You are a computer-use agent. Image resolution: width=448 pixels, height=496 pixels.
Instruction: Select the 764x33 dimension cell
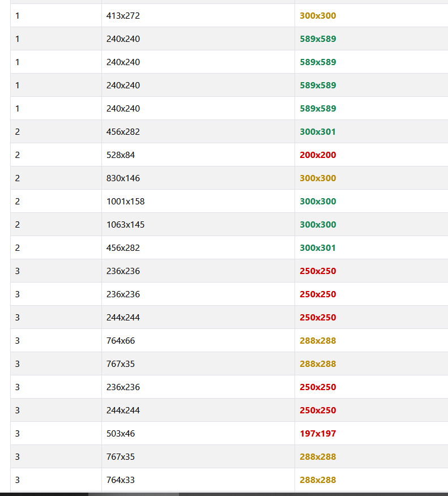point(121,480)
